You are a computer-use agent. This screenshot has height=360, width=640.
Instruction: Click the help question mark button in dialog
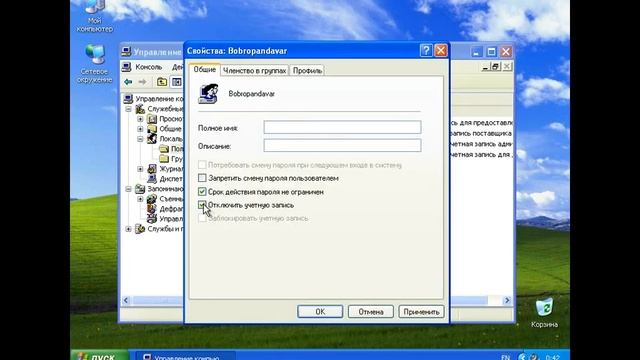(x=426, y=51)
